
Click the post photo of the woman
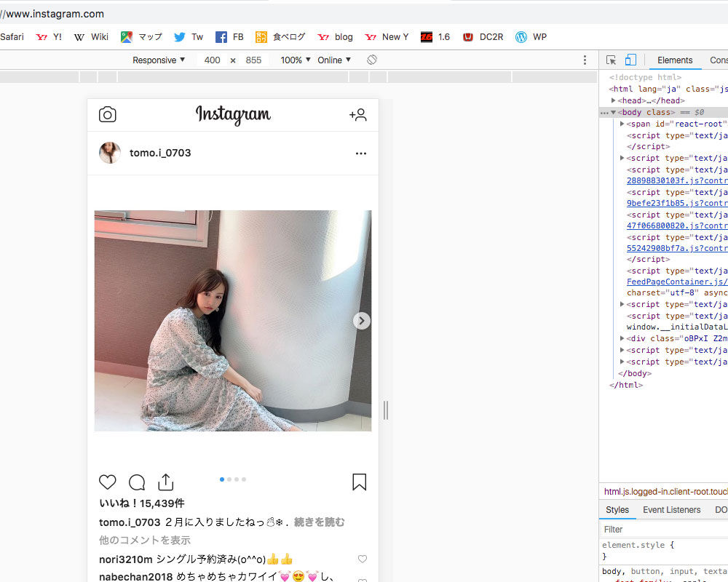point(233,321)
